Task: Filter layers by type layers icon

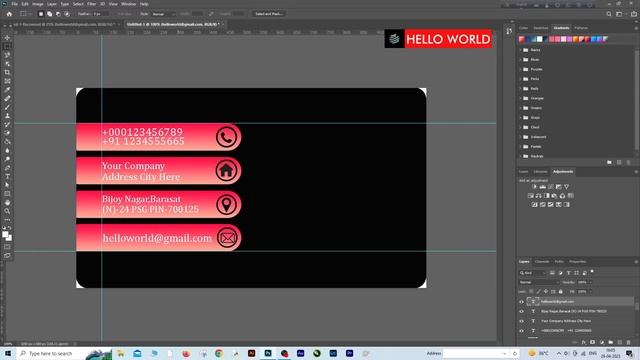Action: [568, 273]
